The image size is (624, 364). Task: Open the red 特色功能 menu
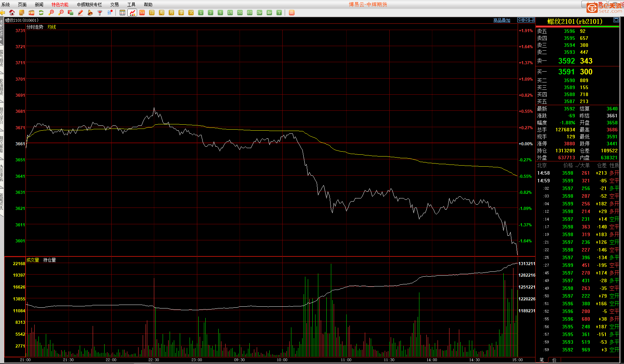(60, 5)
